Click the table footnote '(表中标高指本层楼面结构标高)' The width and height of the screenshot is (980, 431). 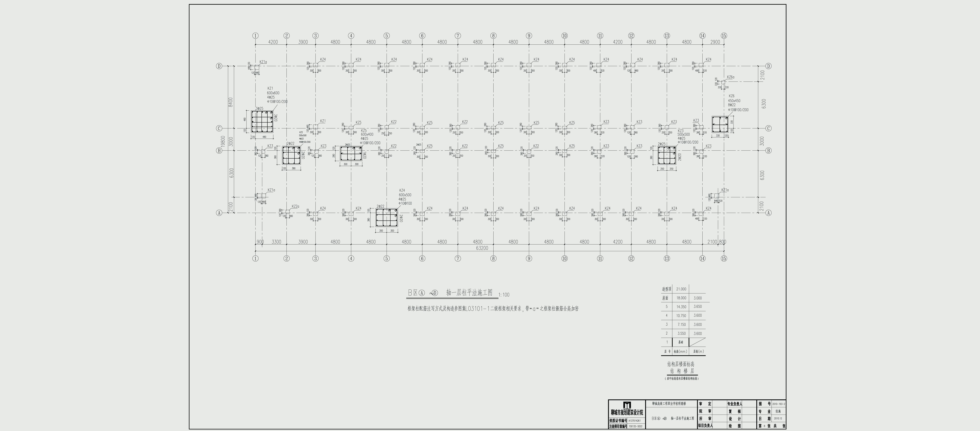point(682,379)
